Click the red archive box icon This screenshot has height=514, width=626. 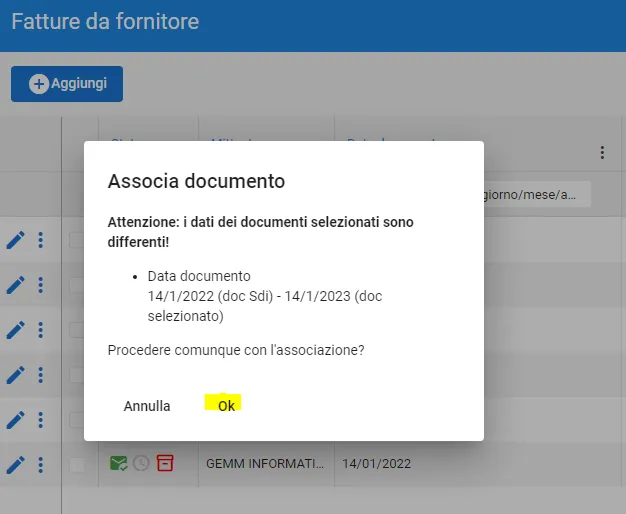[165, 463]
